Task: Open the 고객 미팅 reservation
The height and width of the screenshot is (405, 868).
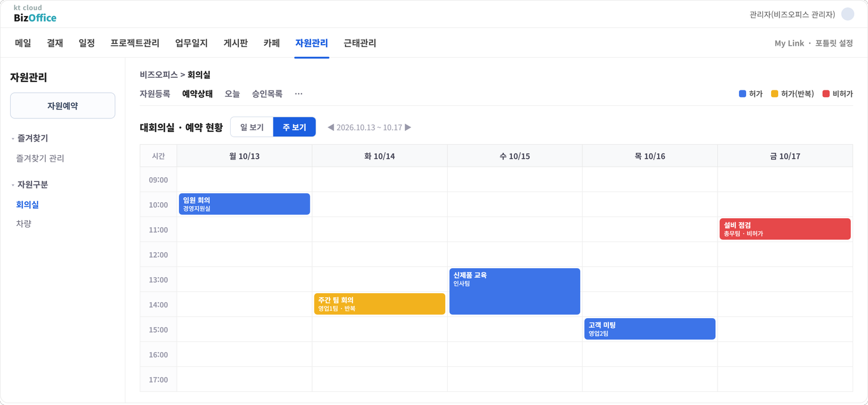Action: point(650,329)
